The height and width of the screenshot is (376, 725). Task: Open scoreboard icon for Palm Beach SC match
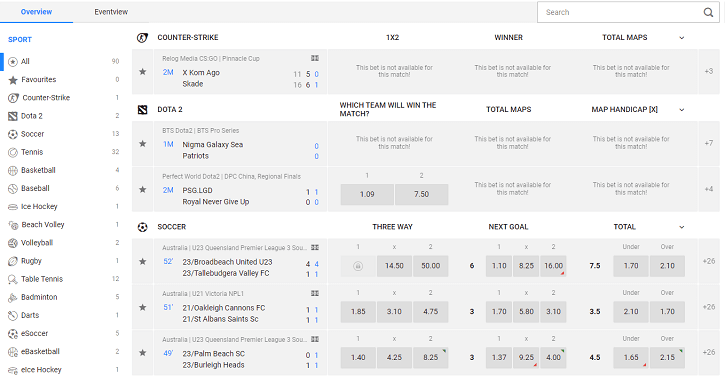(315, 339)
